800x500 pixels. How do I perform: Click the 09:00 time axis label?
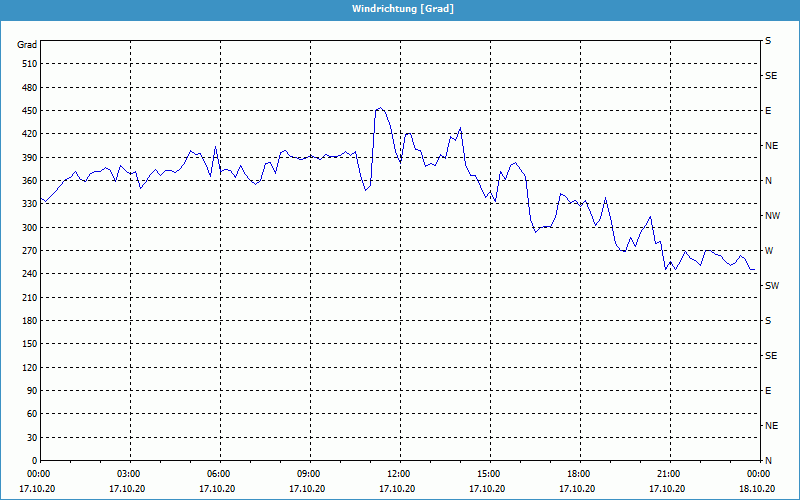click(x=309, y=474)
